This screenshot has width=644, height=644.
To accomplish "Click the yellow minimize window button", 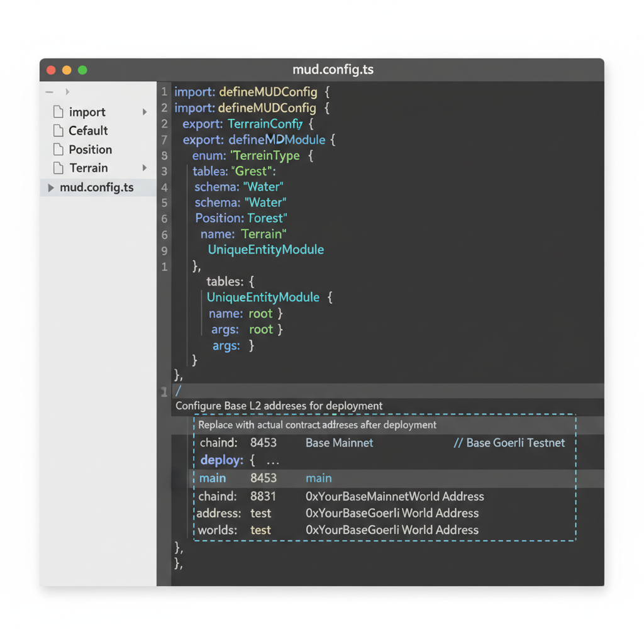I will [x=67, y=70].
